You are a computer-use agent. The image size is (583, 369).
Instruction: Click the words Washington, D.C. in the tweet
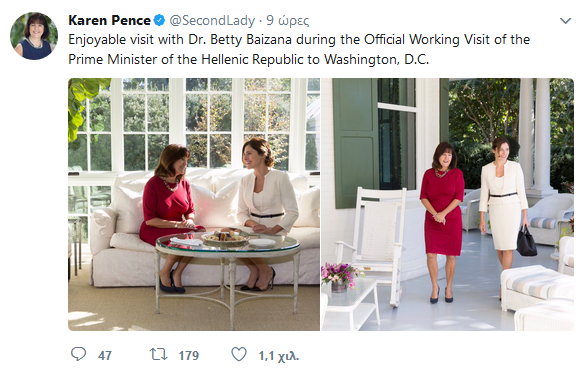coord(376,59)
